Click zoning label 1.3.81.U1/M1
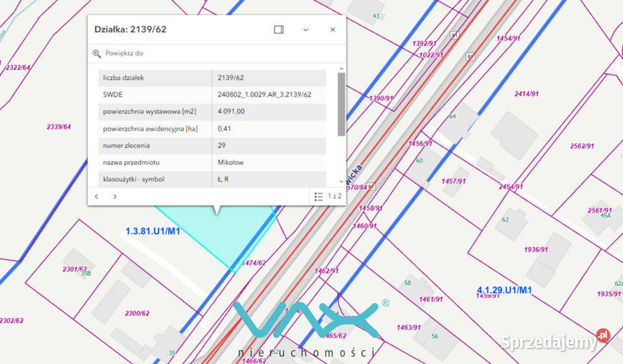This screenshot has width=623, height=364. [x=153, y=231]
